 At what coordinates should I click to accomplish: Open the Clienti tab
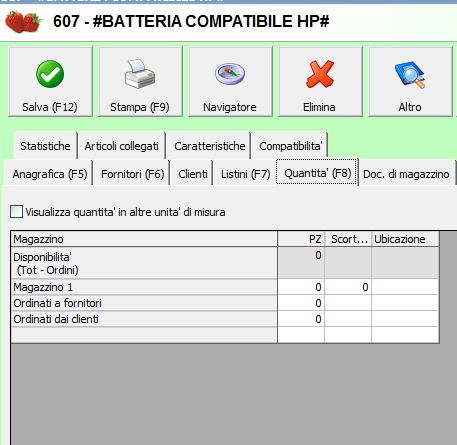point(193,174)
